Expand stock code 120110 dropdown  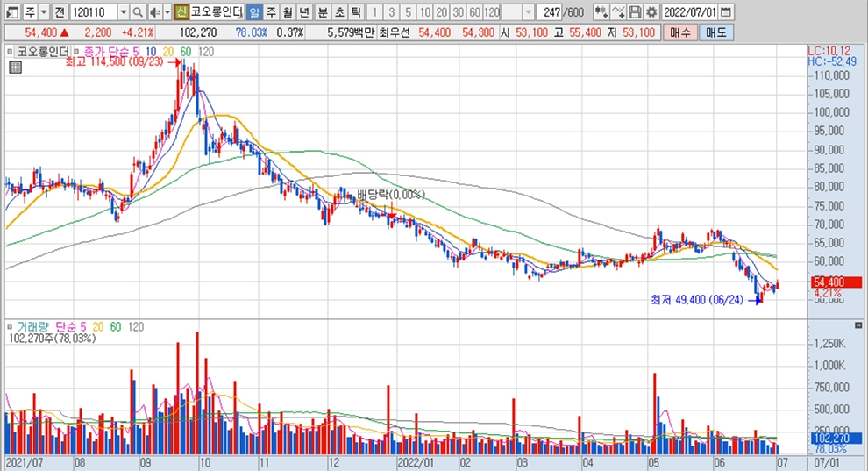124,11
